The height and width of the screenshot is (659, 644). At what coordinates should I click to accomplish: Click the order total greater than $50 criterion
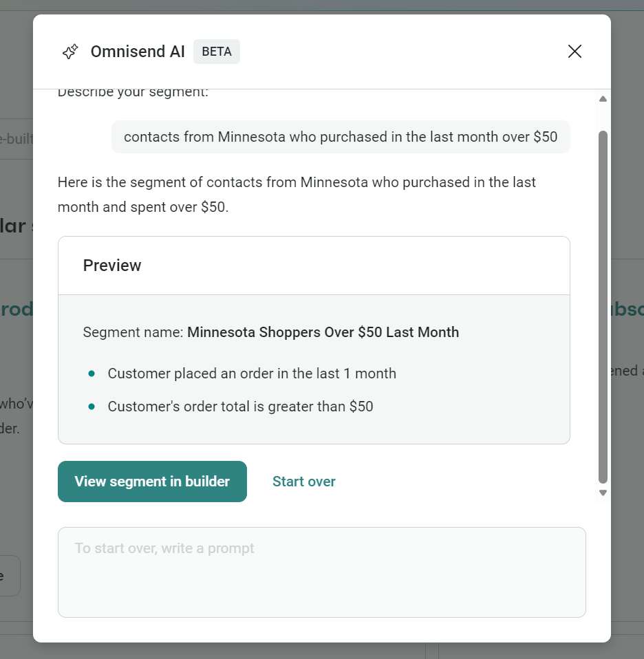pos(240,407)
